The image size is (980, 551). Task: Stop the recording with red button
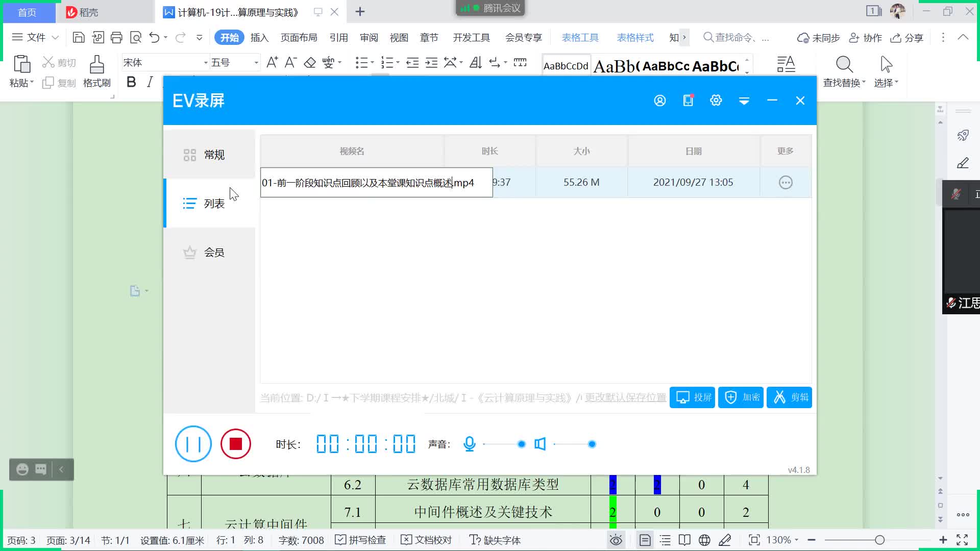[x=235, y=444]
